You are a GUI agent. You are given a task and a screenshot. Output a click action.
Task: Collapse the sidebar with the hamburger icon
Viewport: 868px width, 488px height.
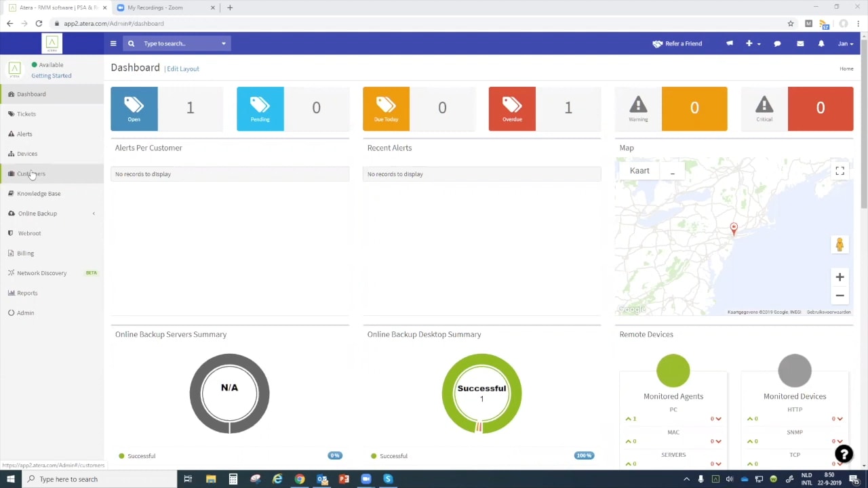pyautogui.click(x=113, y=43)
